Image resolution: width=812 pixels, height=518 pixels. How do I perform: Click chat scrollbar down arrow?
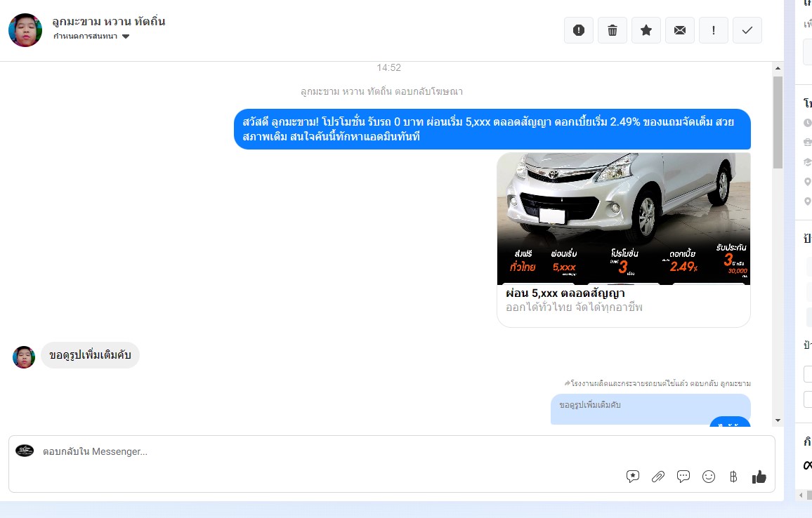pyautogui.click(x=778, y=420)
